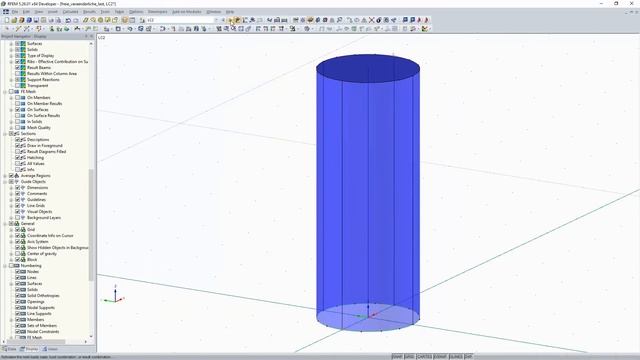Disable the On Surfaces mesh checkbox
Image resolution: width=640 pixels, height=360 pixels.
(18, 109)
